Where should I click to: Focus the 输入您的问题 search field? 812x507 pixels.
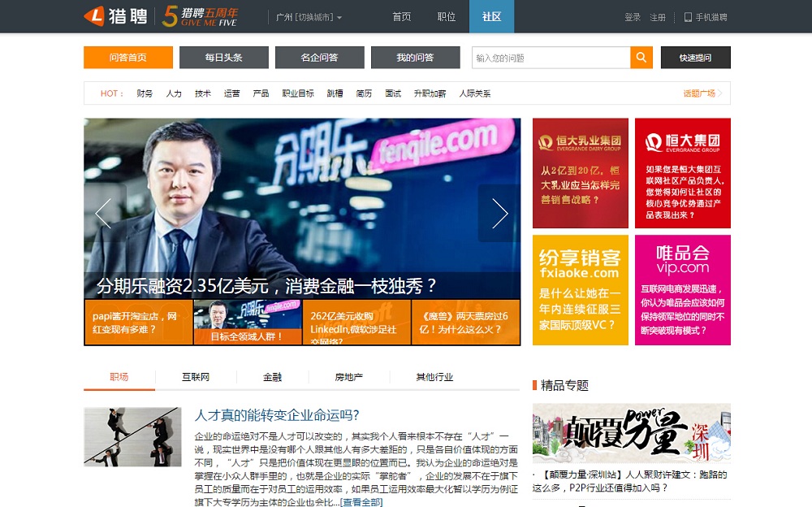click(x=551, y=58)
